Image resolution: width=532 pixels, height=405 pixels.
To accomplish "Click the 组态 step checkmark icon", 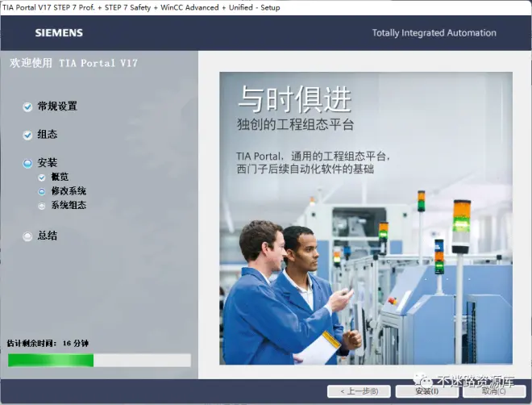I will (x=27, y=135).
